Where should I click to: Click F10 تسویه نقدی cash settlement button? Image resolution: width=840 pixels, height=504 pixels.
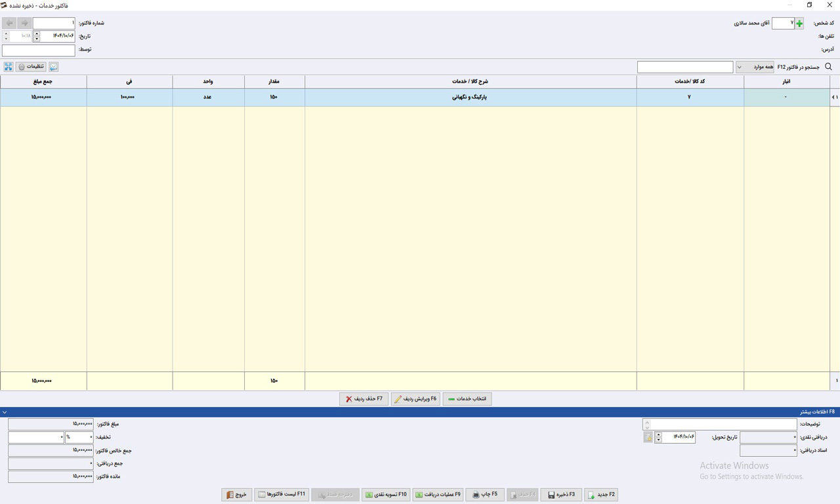[386, 494]
